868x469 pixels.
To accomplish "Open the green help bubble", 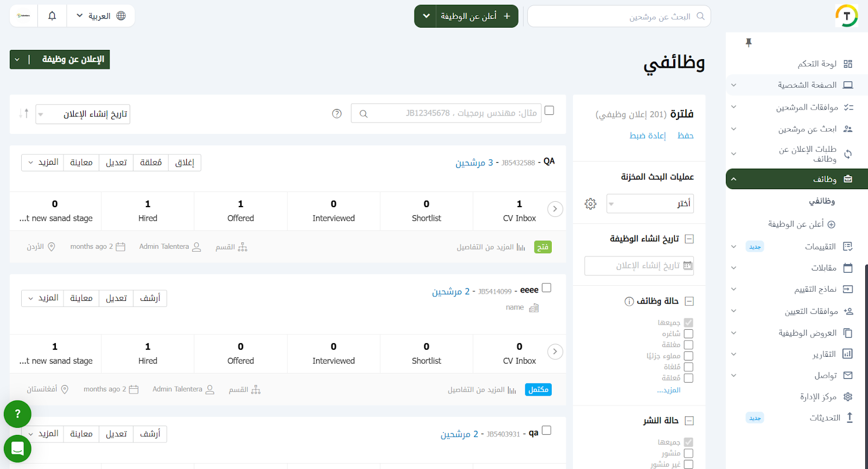I will click(x=17, y=414).
